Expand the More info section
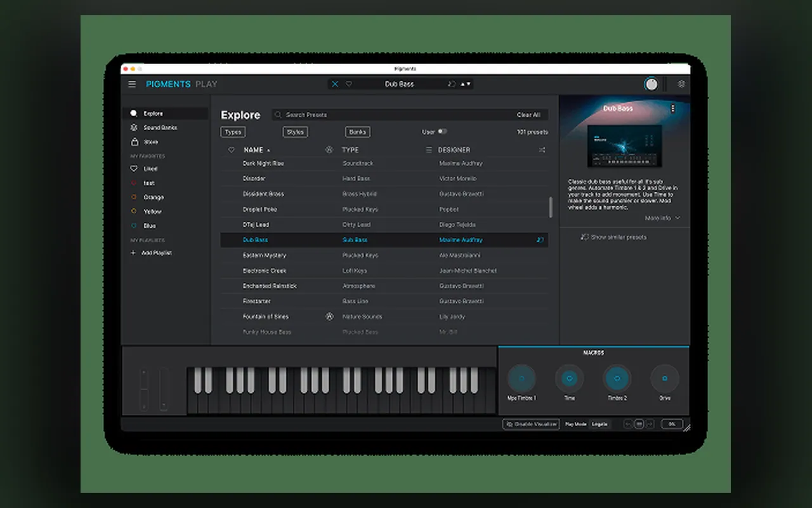The height and width of the screenshot is (508, 812). (662, 218)
